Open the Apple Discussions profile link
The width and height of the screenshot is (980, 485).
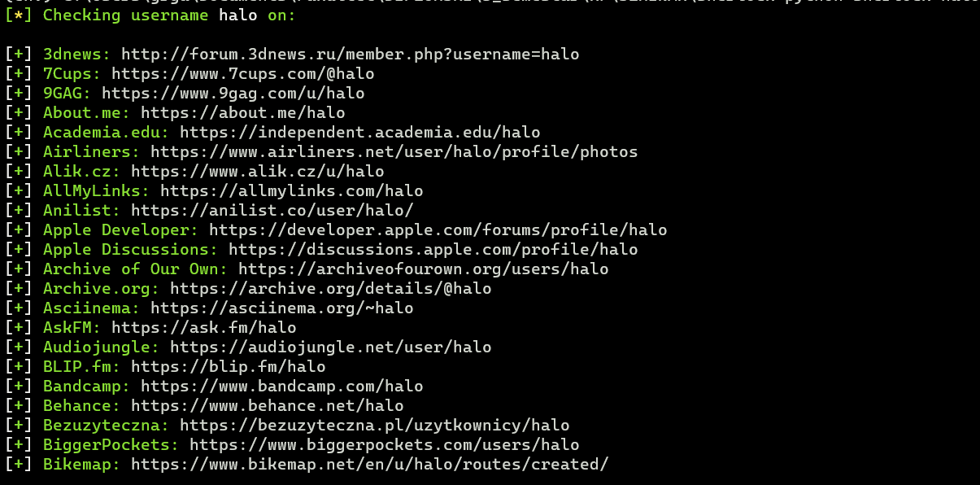pyautogui.click(x=433, y=250)
